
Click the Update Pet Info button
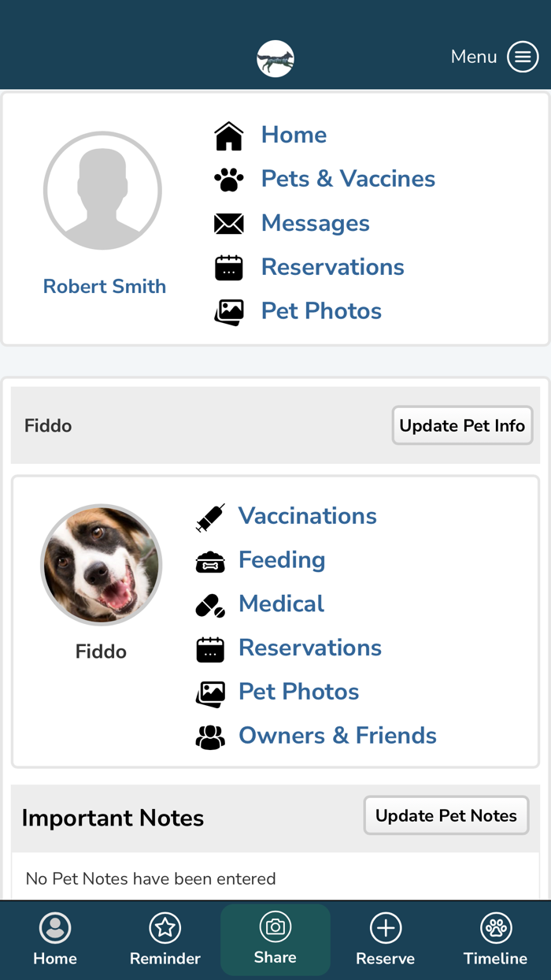462,425
